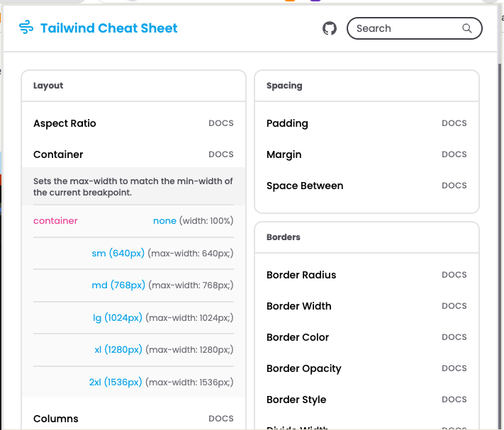Open DOCS link for Columns
The width and height of the screenshot is (504, 430).
click(x=221, y=419)
